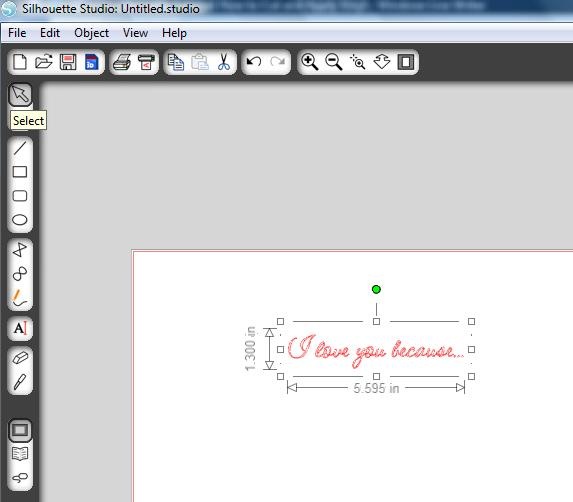Click the top-left selection handle of text
Screen dimensions: 573x502
tap(280, 322)
